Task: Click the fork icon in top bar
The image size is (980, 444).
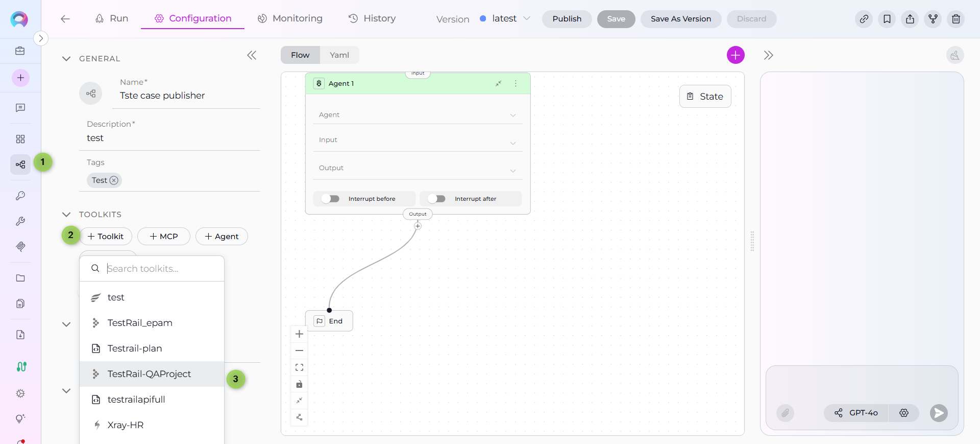Action: click(x=933, y=19)
